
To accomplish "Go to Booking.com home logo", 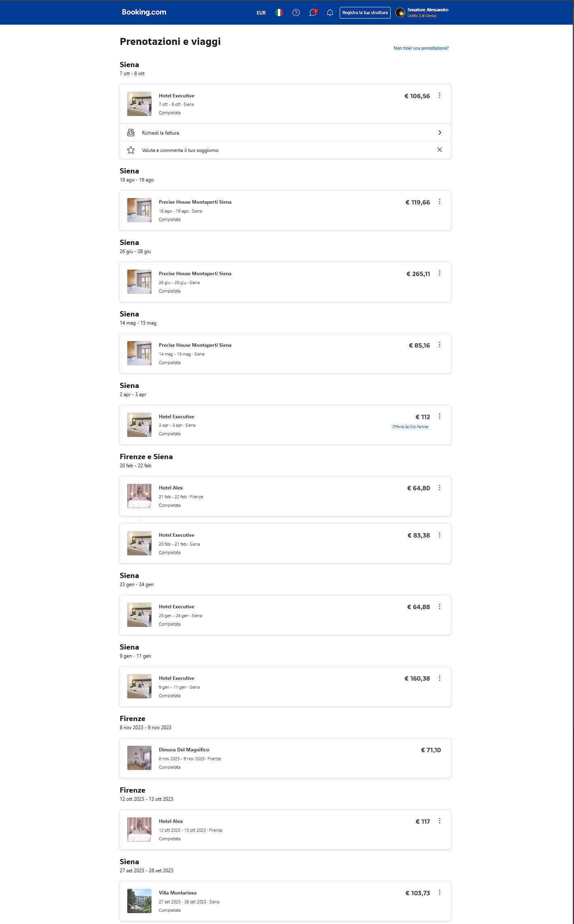I will point(144,12).
